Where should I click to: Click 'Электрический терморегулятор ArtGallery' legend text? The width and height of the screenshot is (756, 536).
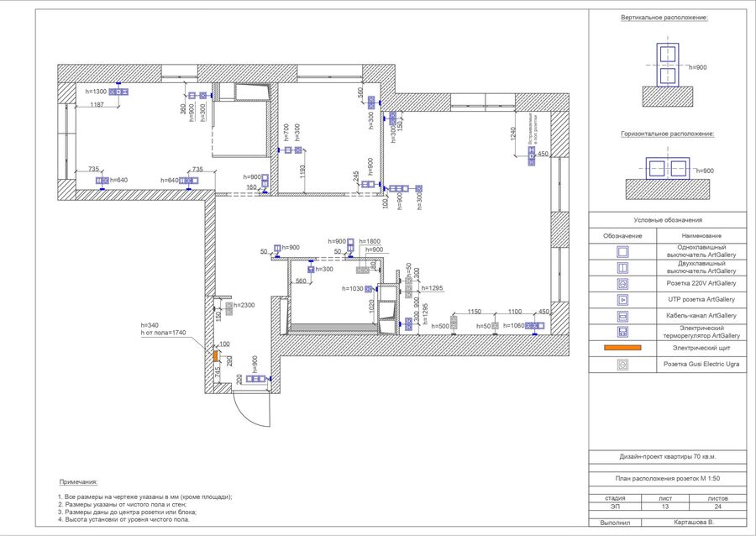tap(701, 332)
